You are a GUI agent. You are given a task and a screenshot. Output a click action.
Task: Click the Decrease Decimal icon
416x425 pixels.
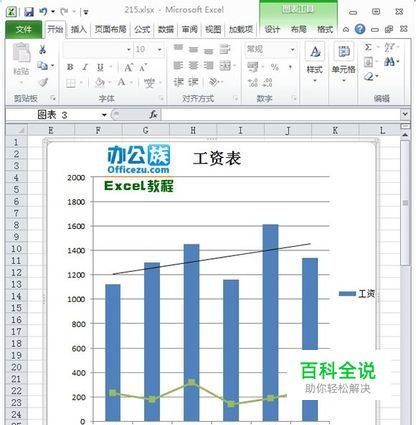click(268, 82)
